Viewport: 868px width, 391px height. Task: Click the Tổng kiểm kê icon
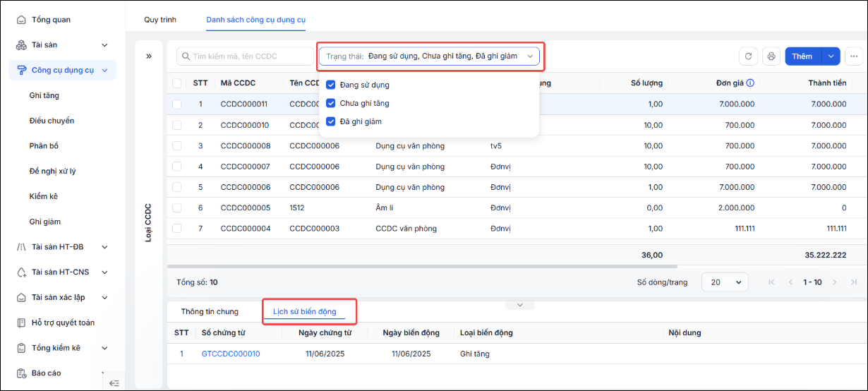pyautogui.click(x=21, y=348)
